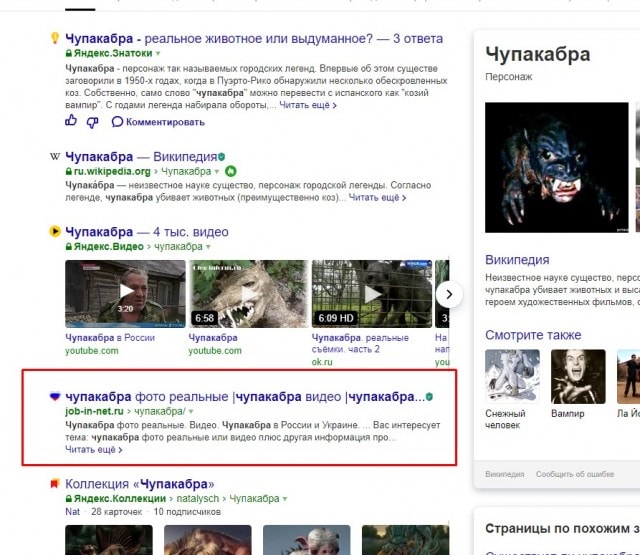Click the Яндекс.Коллекции source link
Screen dimensions: 640x555
pyautogui.click(x=120, y=499)
